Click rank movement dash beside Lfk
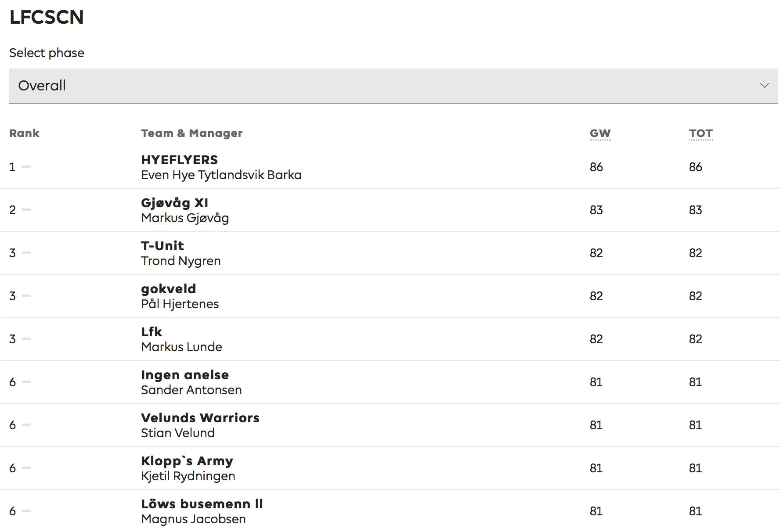The height and width of the screenshot is (532, 780). coord(26,339)
